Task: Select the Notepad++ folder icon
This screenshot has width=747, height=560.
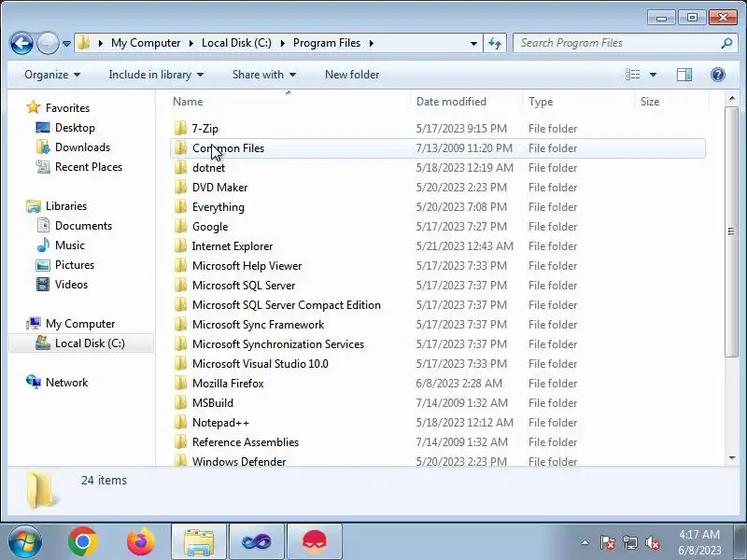Action: [x=180, y=422]
